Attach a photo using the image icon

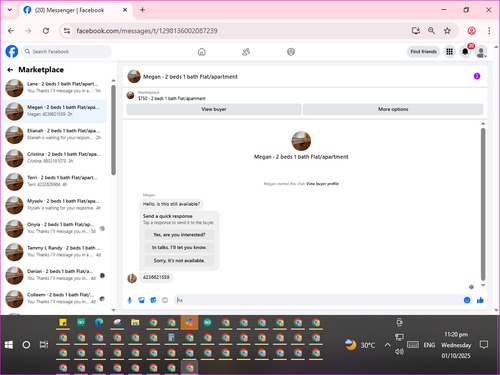click(142, 300)
